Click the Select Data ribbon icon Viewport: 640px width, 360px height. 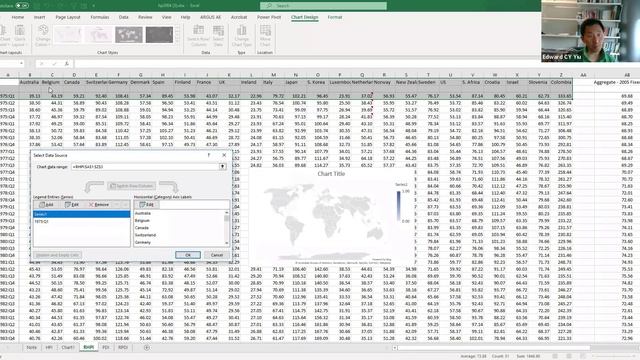(x=218, y=36)
